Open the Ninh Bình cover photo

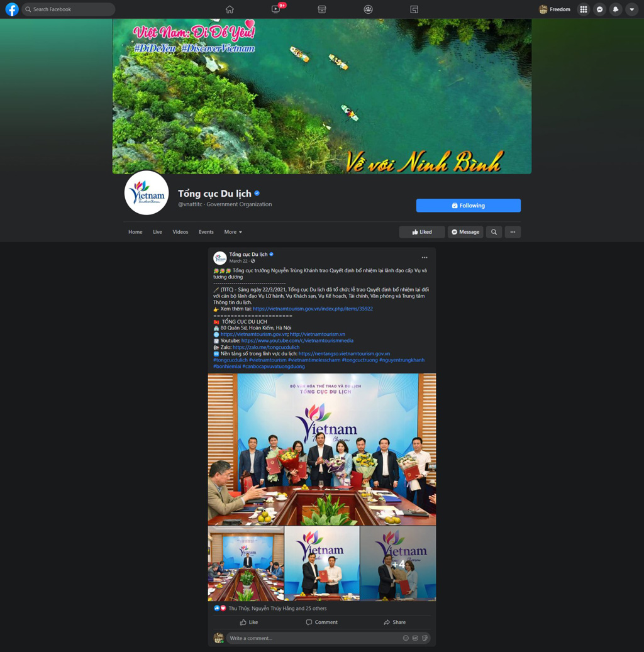coord(321,96)
